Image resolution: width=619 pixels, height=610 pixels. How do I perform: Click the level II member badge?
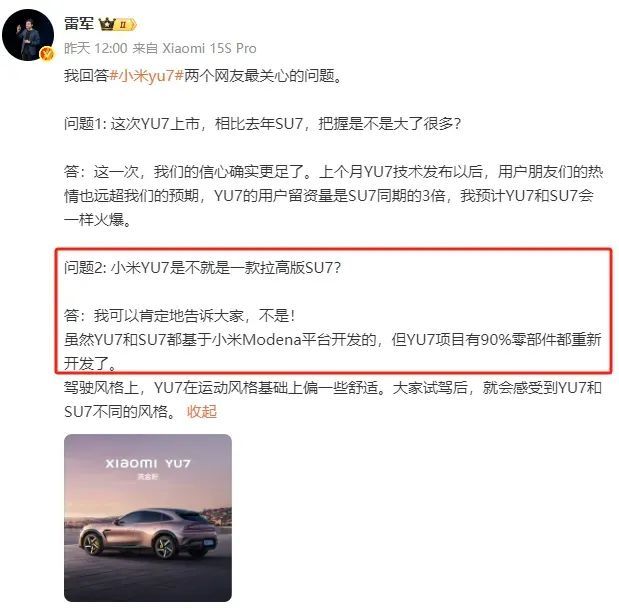coord(126,24)
